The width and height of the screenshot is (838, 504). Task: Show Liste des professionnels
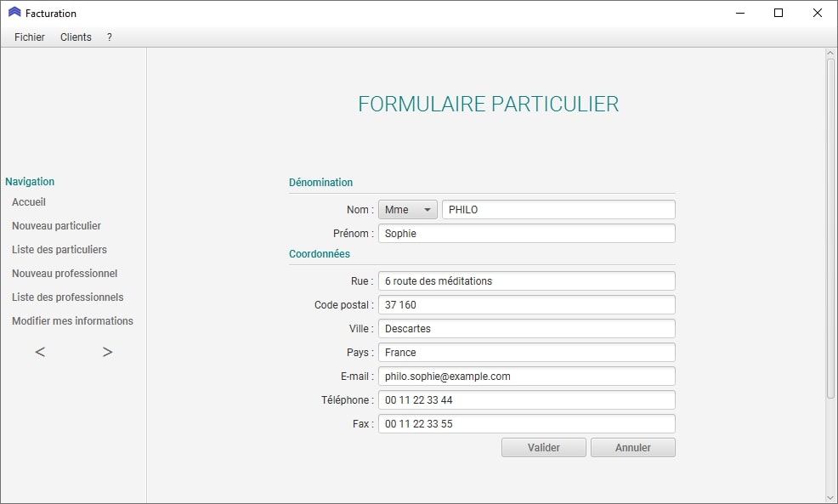[68, 297]
